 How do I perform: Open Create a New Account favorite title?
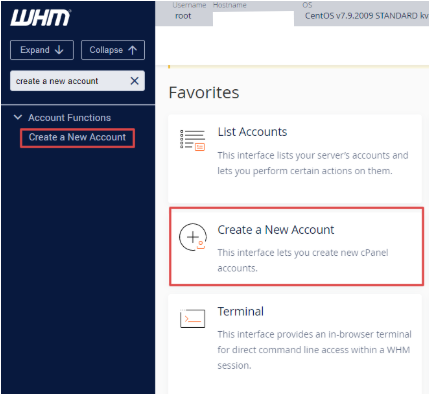coord(276,230)
